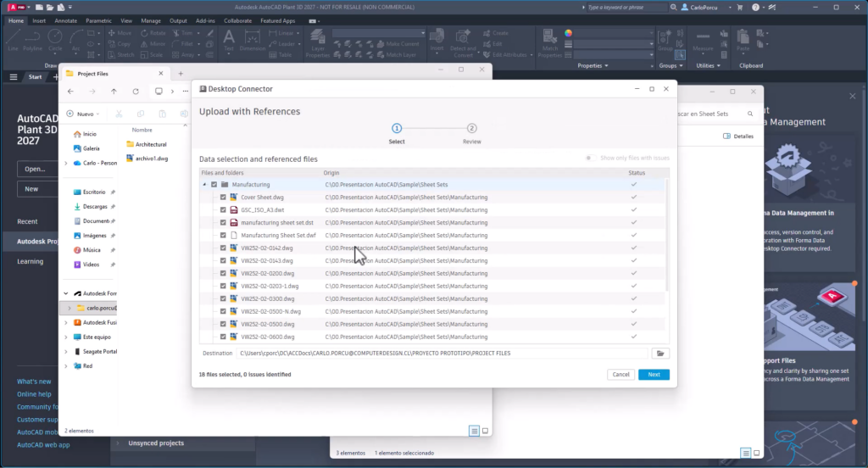Expand Carlo - Personal OneDrive node
Image resolution: width=868 pixels, height=468 pixels.
[x=66, y=164]
